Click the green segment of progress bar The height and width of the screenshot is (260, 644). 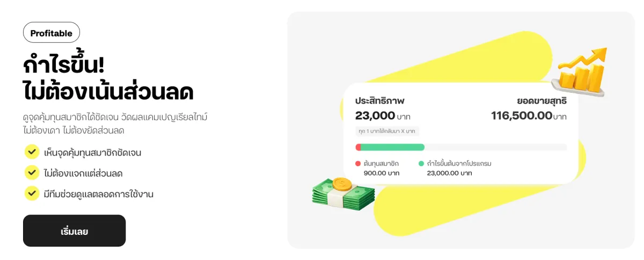tap(392, 147)
